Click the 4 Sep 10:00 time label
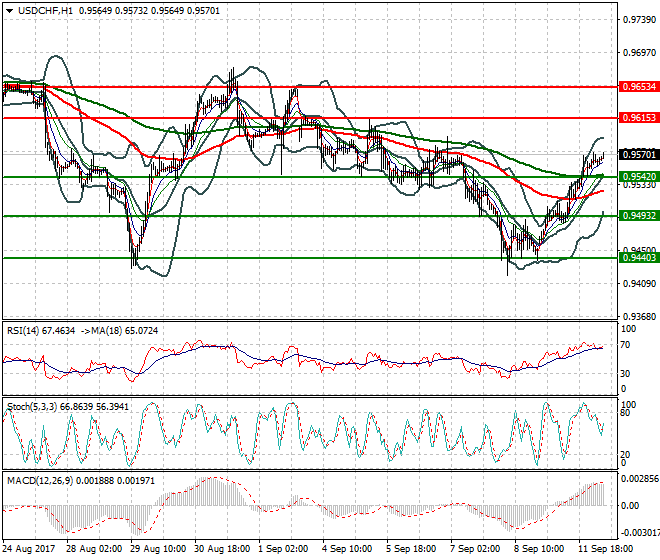This screenshot has height=560, width=660. click(347, 549)
